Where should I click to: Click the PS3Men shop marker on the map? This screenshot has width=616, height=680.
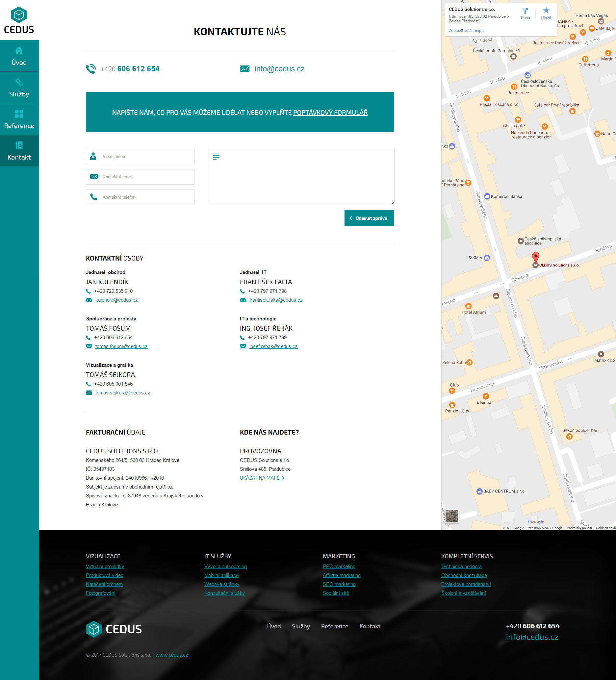click(x=487, y=258)
